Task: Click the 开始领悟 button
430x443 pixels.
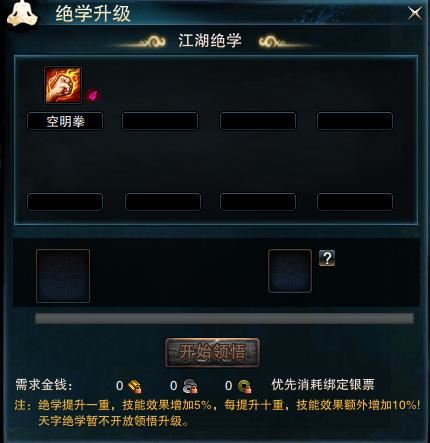Action: coord(212,352)
